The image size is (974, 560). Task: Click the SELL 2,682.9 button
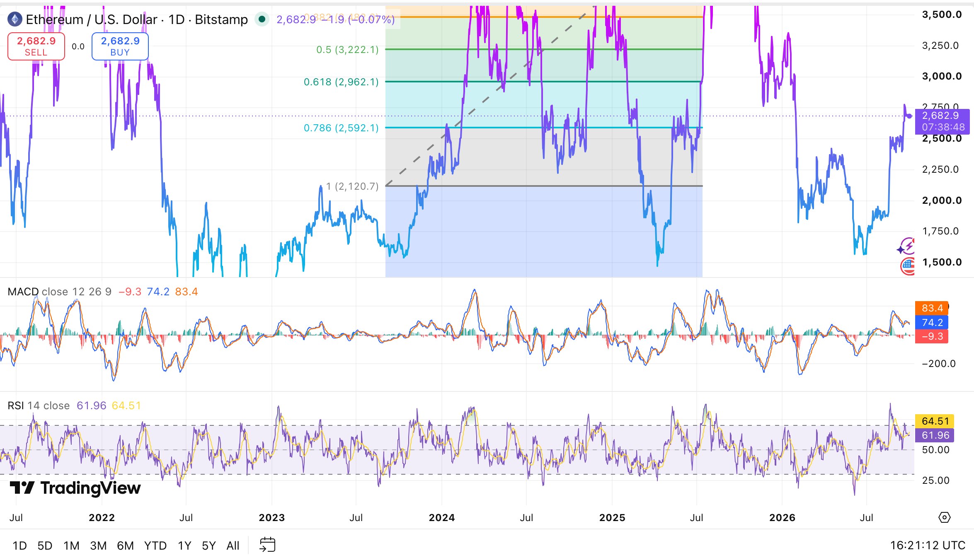click(36, 46)
